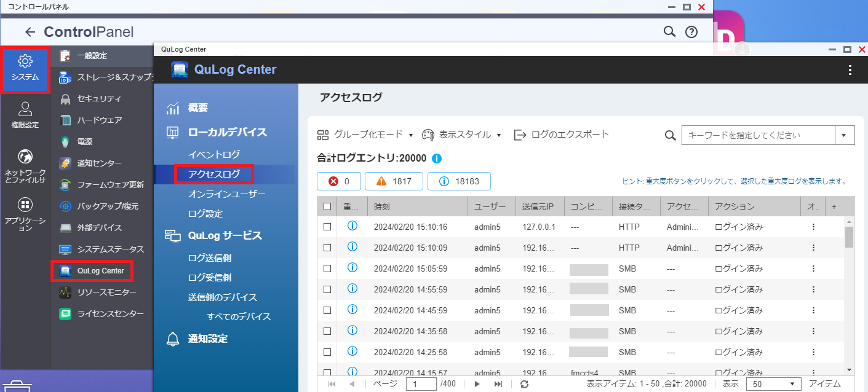Check the row dated 2024/02/20 15:10:16
The height and width of the screenshot is (392, 868).
coord(327,227)
